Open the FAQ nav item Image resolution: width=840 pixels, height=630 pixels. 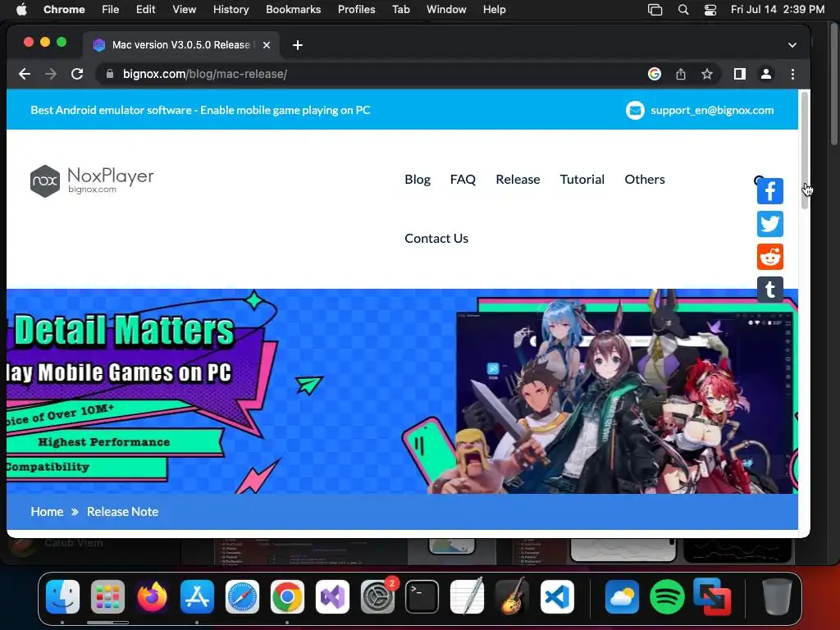pyautogui.click(x=463, y=180)
